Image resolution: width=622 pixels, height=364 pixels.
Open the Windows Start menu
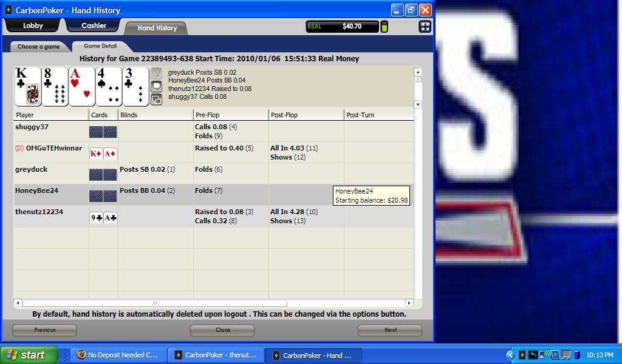pos(29,355)
